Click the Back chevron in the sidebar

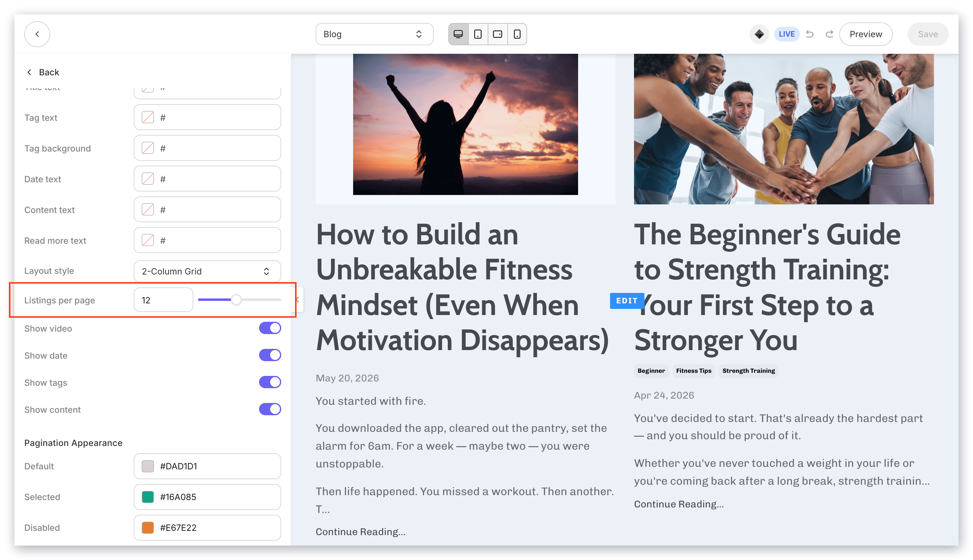[x=29, y=72]
